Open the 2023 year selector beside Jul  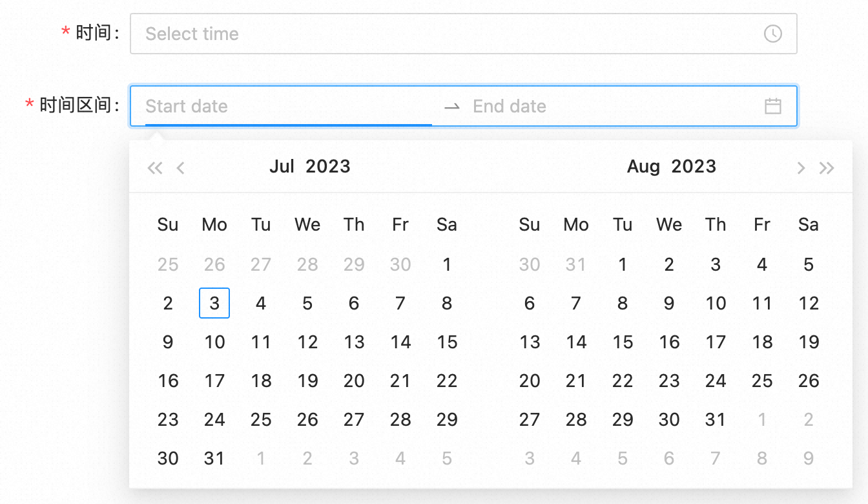(x=328, y=167)
